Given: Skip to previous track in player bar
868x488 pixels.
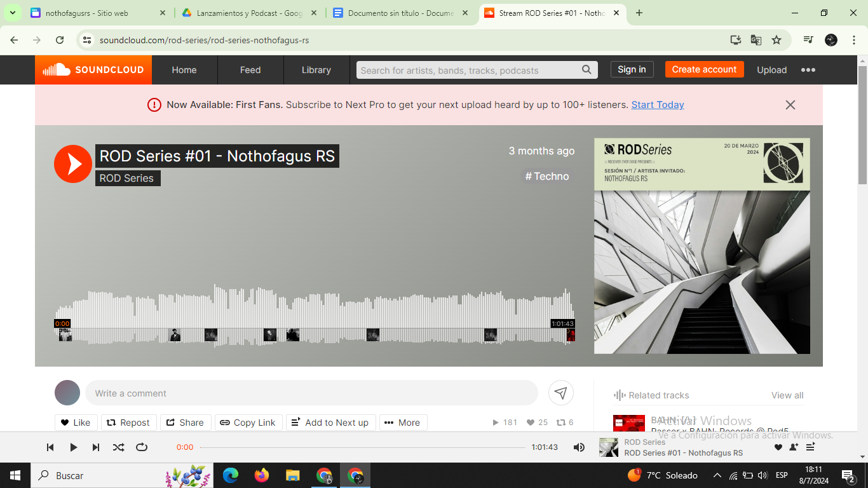Looking at the screenshot, I should pyautogui.click(x=50, y=447).
